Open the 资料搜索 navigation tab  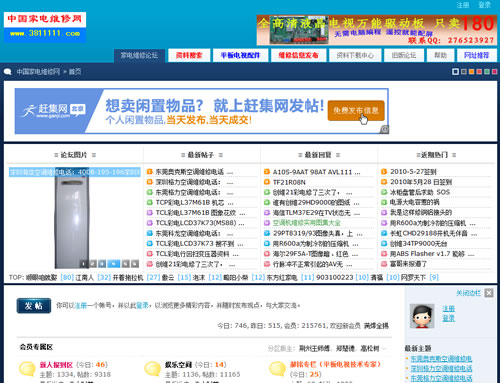[x=189, y=55]
